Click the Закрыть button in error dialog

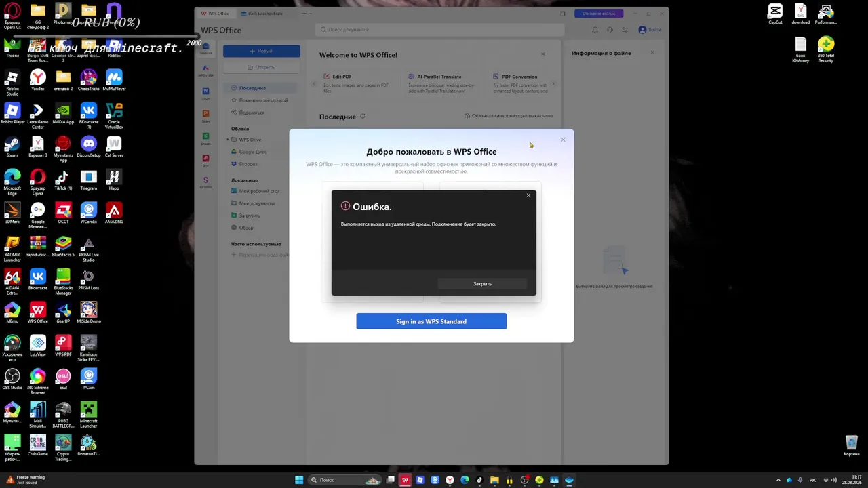tap(482, 284)
